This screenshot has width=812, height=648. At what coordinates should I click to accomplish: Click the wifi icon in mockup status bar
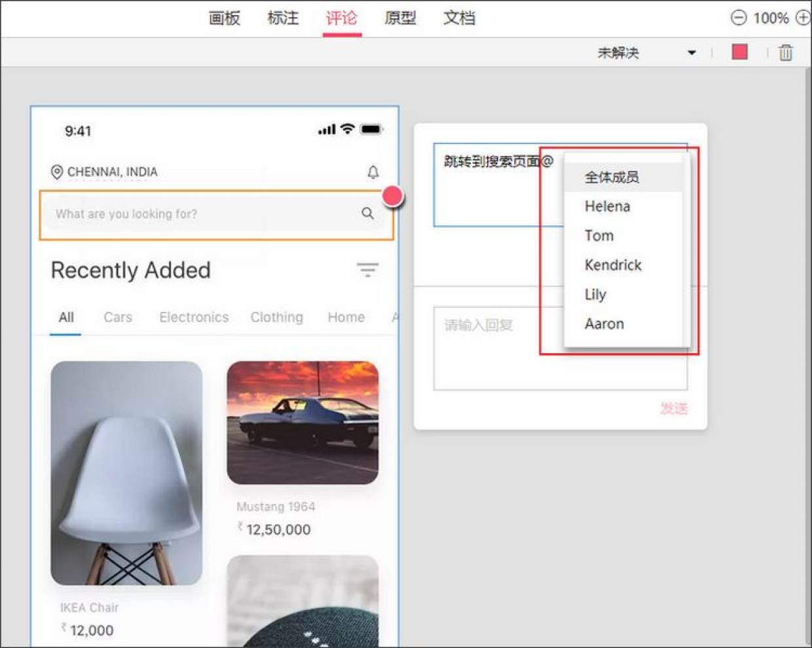(347, 129)
